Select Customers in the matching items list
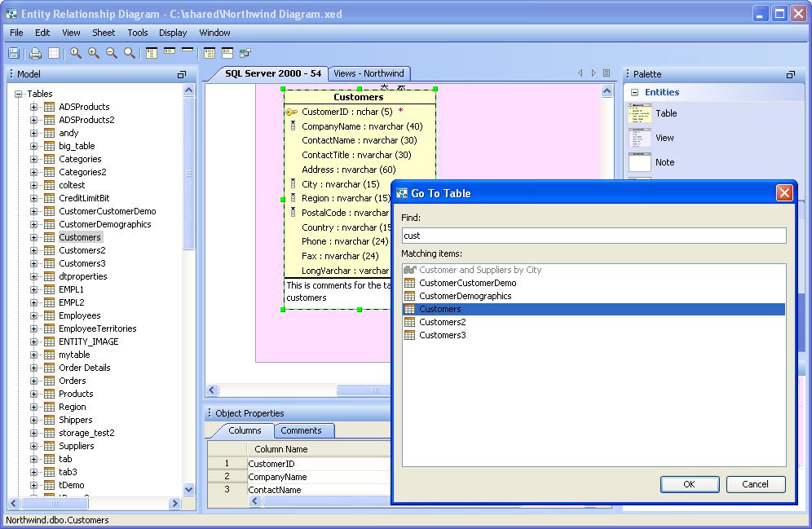This screenshot has height=529, width=812. (x=594, y=309)
